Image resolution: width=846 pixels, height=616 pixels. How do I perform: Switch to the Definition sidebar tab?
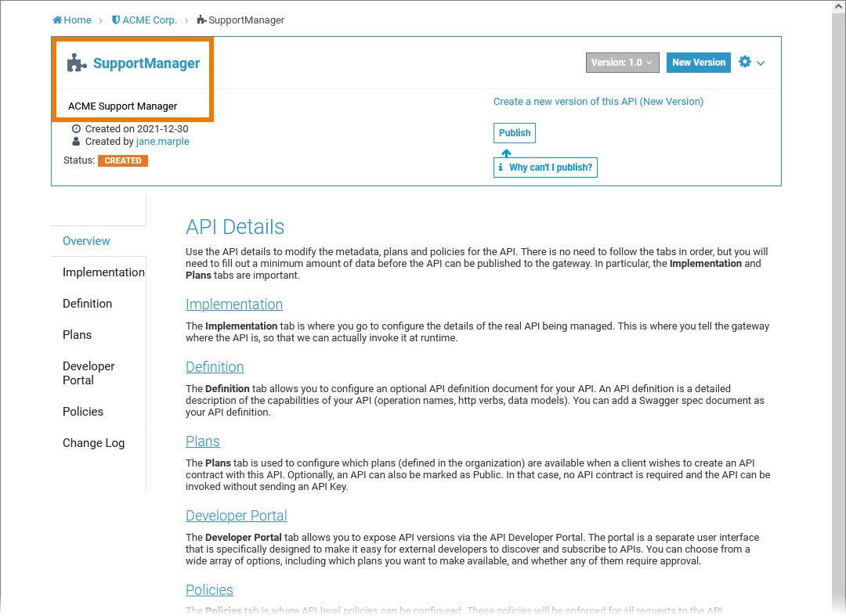[88, 304]
